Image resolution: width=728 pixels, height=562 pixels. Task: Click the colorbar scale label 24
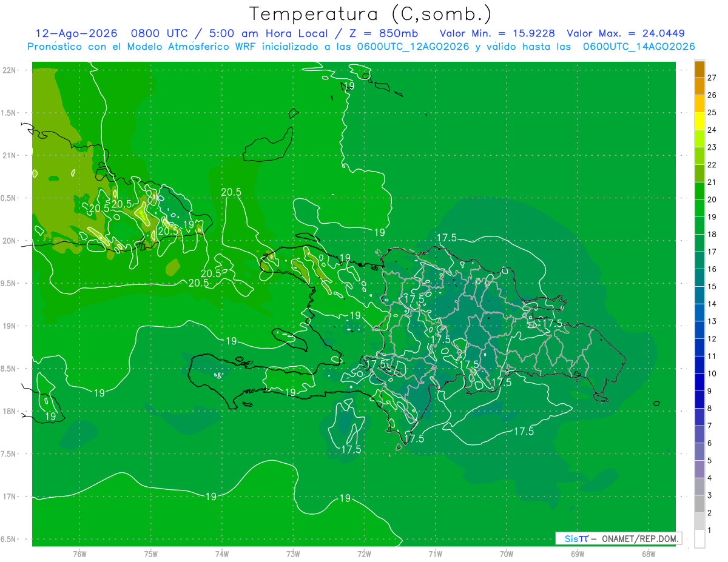[712, 130]
